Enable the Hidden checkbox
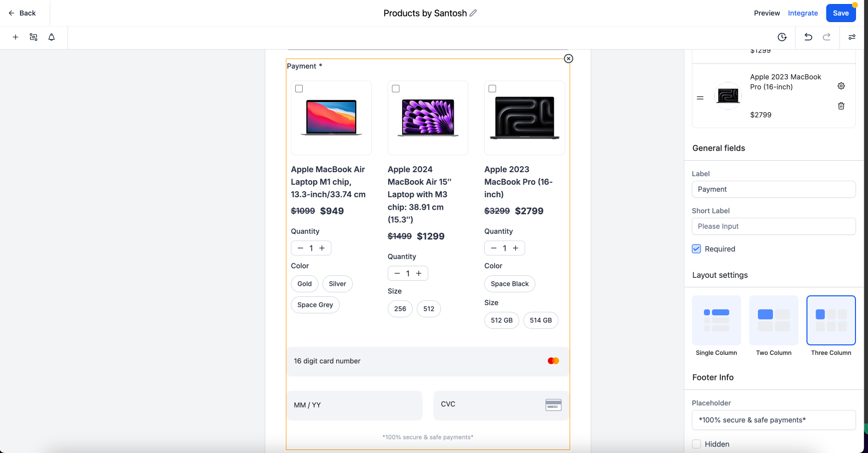 coord(696,444)
